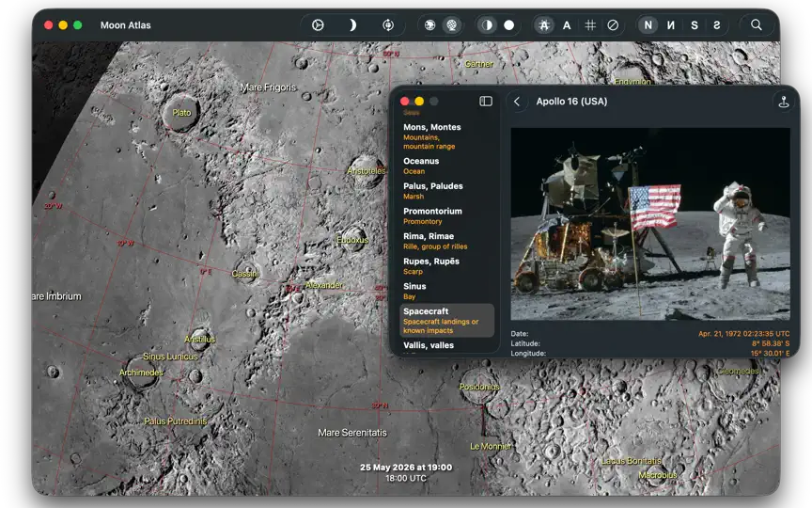Click the Moon Atlas window title
Screen dimensions: 812x508
(x=125, y=24)
